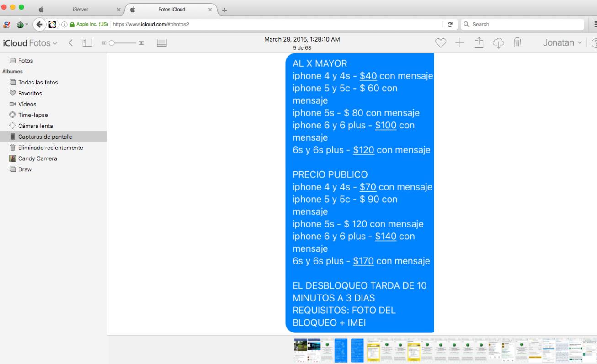Delete the photo with the trash icon

(x=517, y=43)
